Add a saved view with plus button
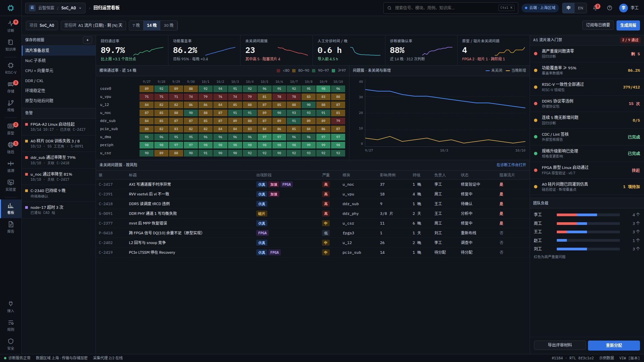Viewport: 644px width, 362px height. click(x=88, y=40)
